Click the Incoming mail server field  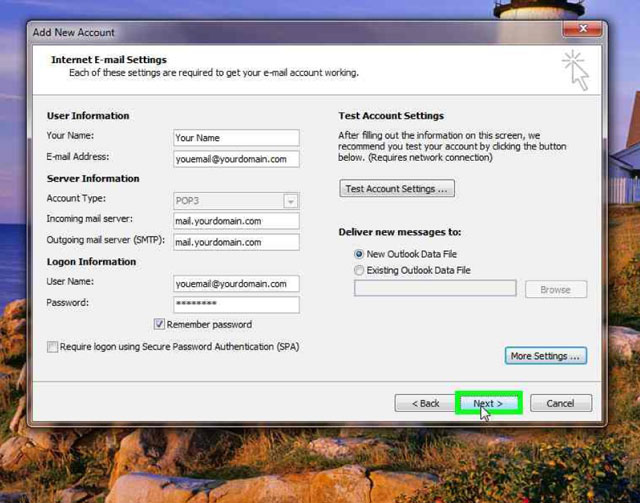click(236, 221)
